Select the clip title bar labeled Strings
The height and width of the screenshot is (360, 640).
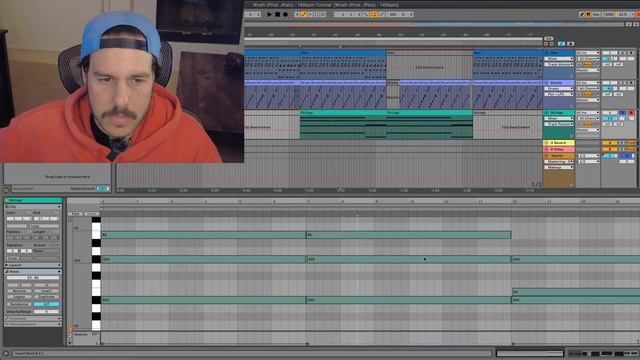tap(33, 200)
